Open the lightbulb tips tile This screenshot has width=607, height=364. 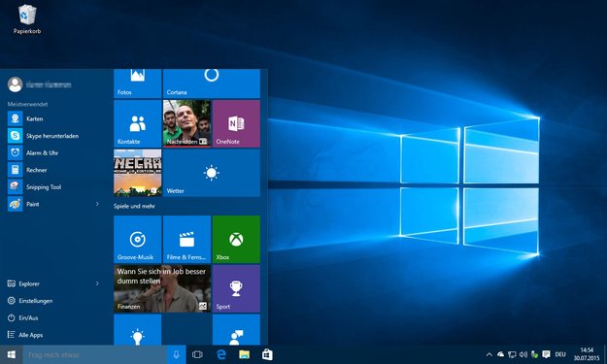(138, 330)
